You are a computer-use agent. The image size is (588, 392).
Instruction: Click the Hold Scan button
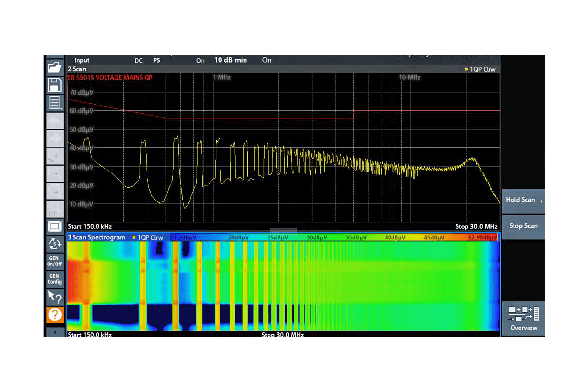(523, 201)
